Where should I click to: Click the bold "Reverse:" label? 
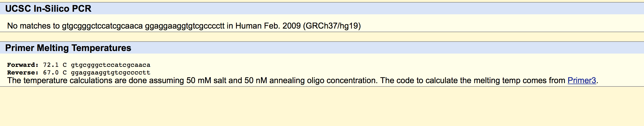point(23,72)
